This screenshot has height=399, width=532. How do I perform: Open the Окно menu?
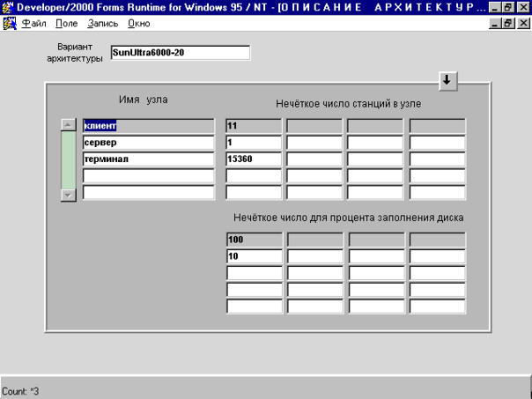click(x=139, y=24)
